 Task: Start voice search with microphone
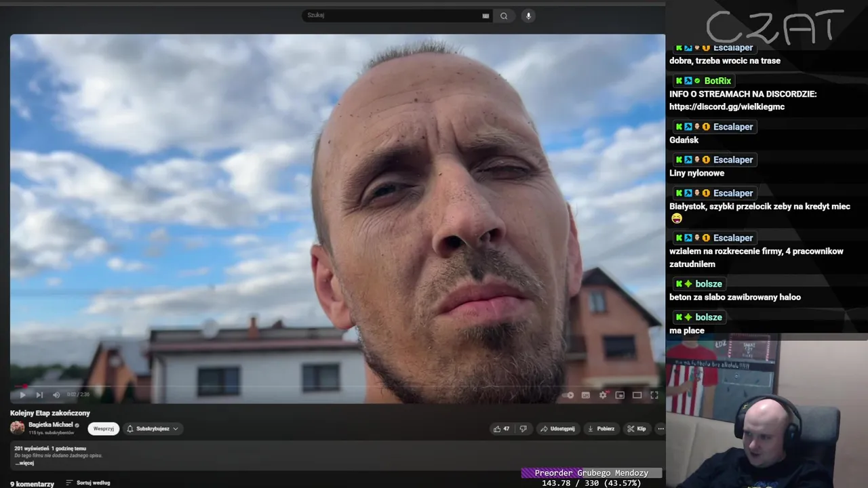(x=528, y=16)
